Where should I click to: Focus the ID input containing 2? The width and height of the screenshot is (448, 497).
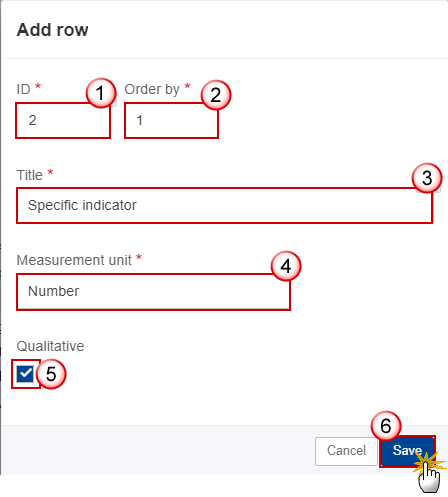tap(63, 120)
